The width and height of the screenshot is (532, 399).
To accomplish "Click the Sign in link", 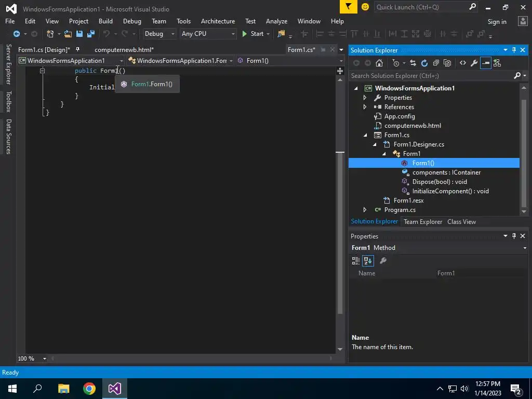I will pyautogui.click(x=497, y=22).
